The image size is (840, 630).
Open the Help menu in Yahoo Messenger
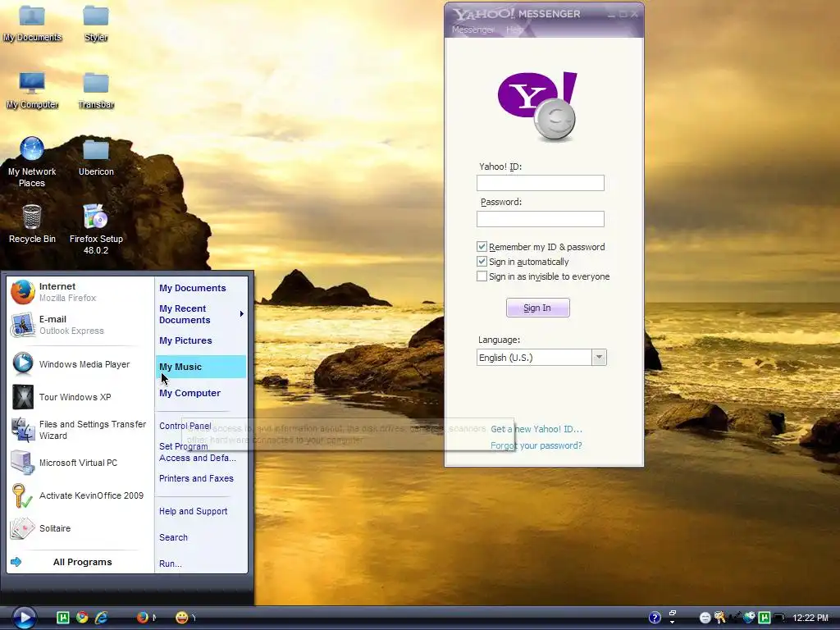click(514, 30)
